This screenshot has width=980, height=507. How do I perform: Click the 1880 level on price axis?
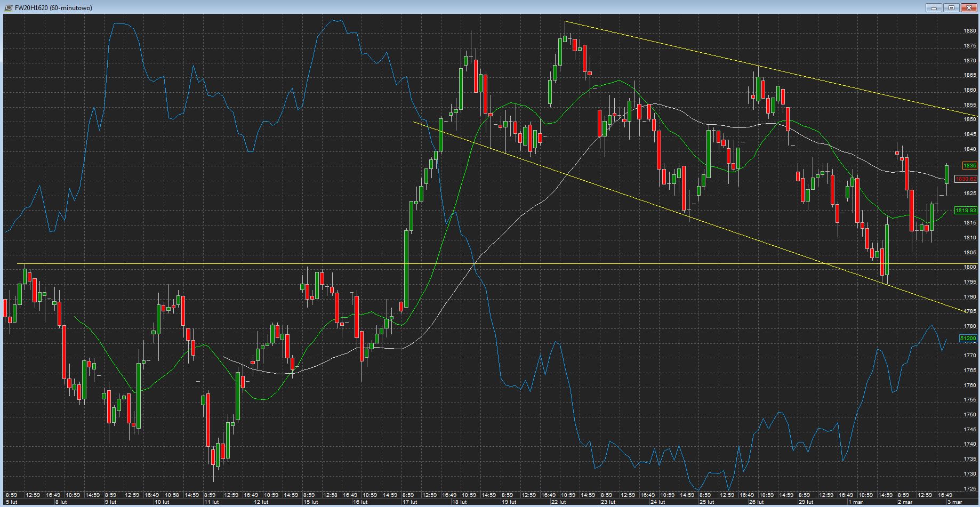pyautogui.click(x=970, y=31)
